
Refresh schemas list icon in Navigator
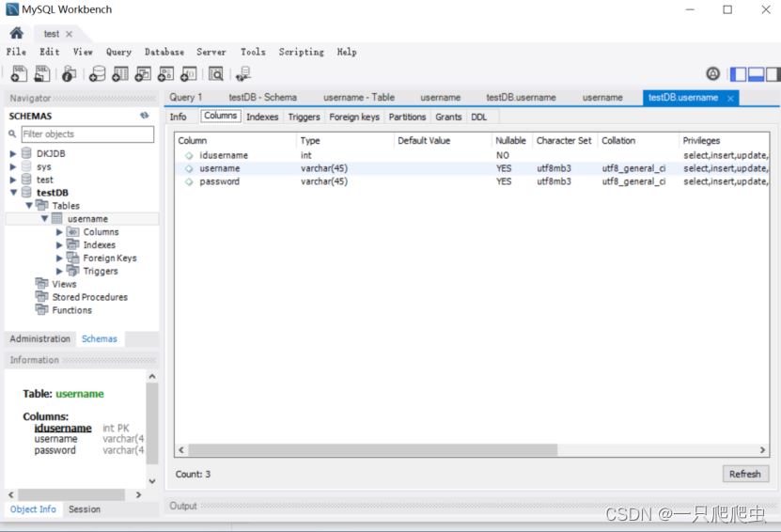[145, 116]
